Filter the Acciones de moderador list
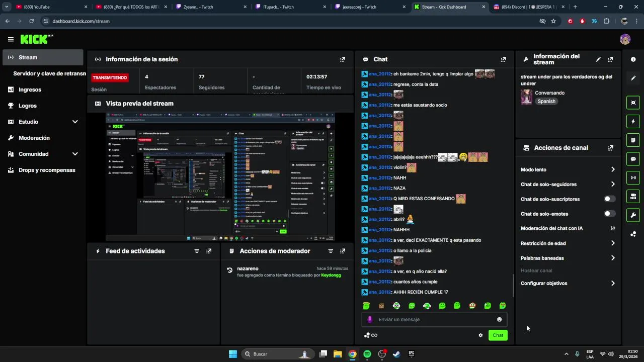The image size is (644, 362). click(331, 251)
